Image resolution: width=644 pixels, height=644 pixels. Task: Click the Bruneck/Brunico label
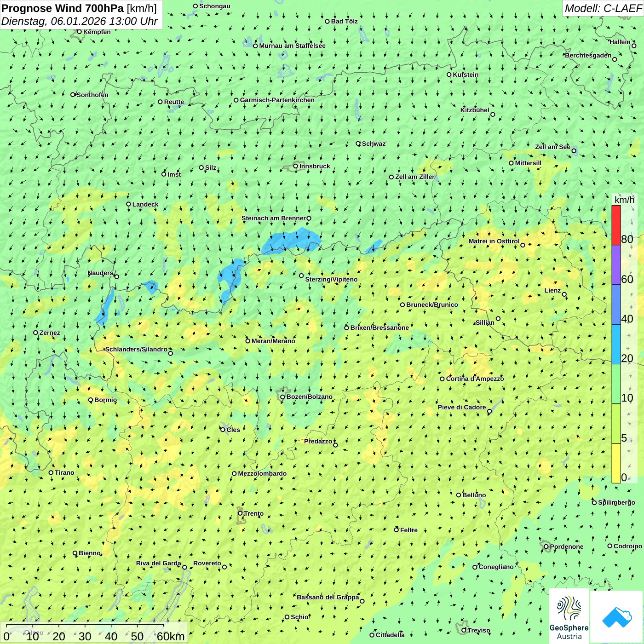click(x=432, y=305)
